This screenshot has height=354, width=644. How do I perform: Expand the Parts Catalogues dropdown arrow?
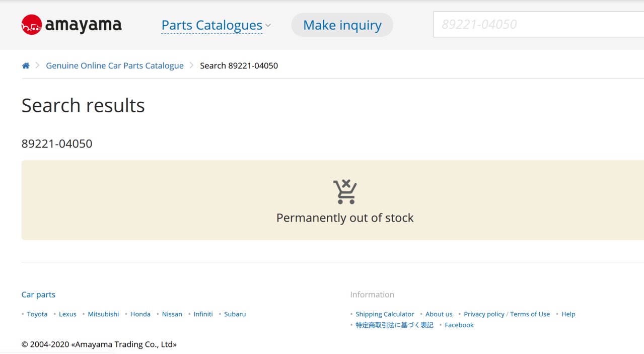pos(268,25)
